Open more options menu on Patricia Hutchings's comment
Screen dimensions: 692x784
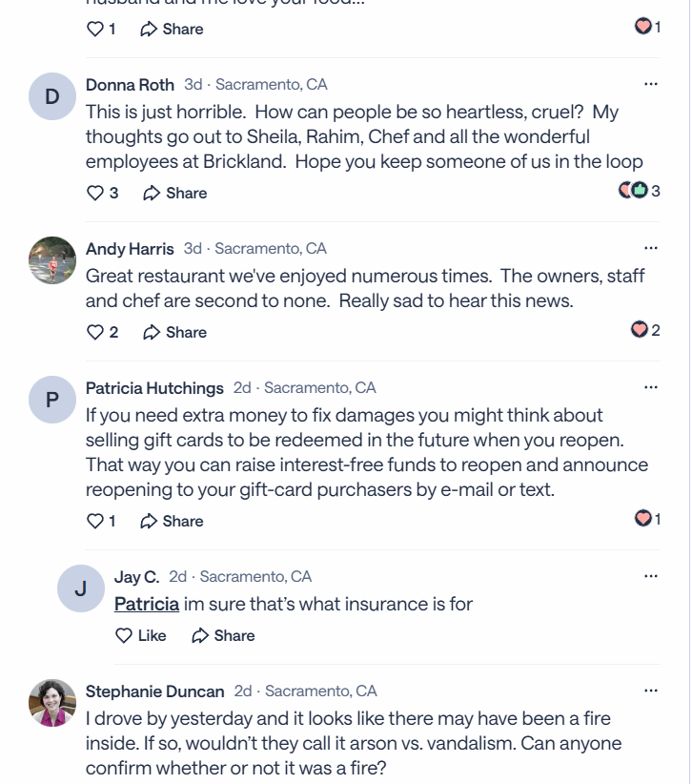[x=651, y=387]
